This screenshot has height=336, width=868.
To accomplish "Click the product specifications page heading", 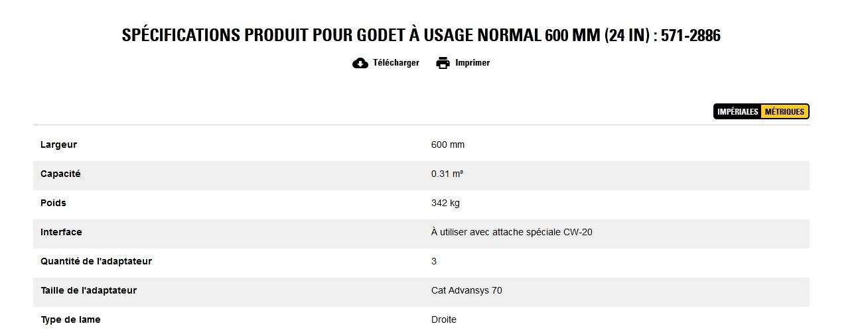I will pyautogui.click(x=421, y=35).
